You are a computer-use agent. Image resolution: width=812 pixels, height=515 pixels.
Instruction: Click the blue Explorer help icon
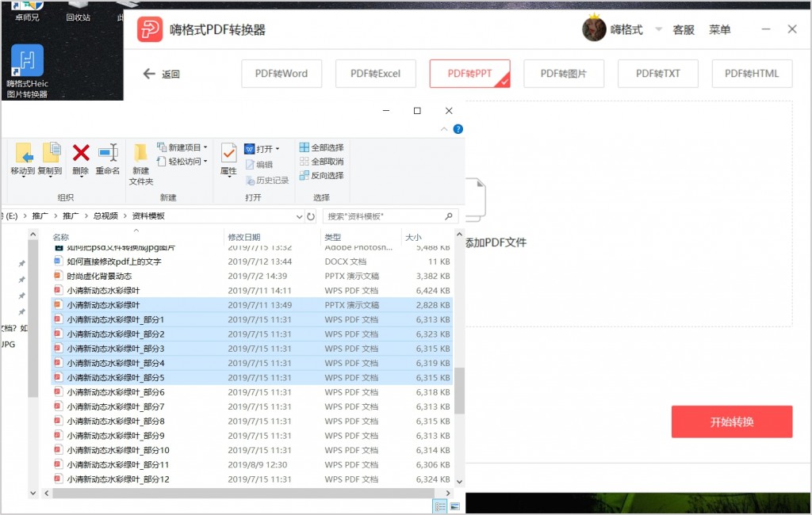click(x=458, y=129)
